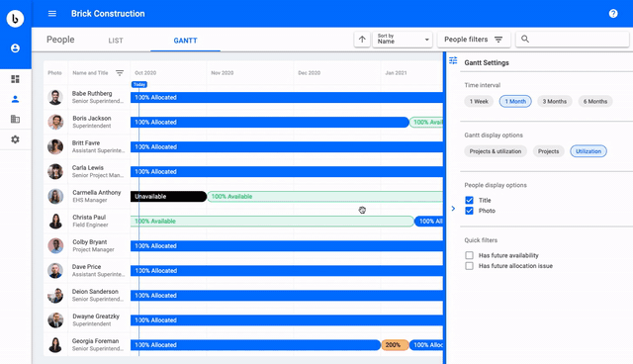
Task: Toggle sort direction arrow button
Action: pyautogui.click(x=362, y=40)
